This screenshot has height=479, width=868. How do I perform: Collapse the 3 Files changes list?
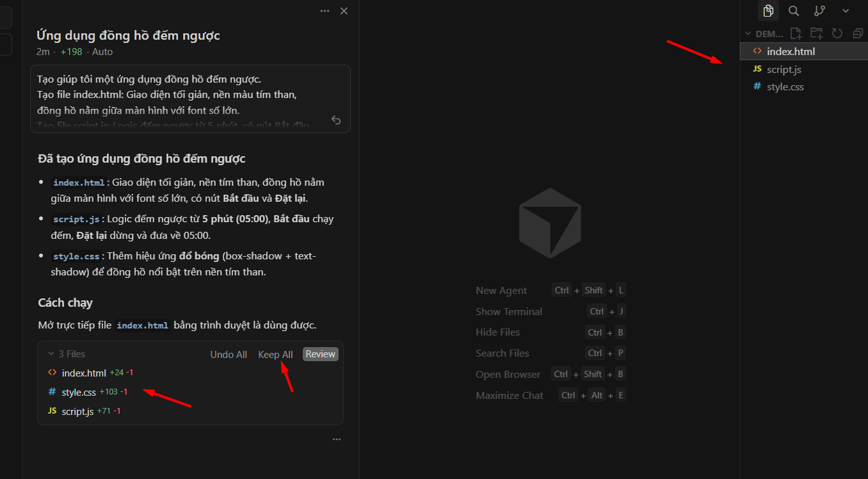point(50,353)
